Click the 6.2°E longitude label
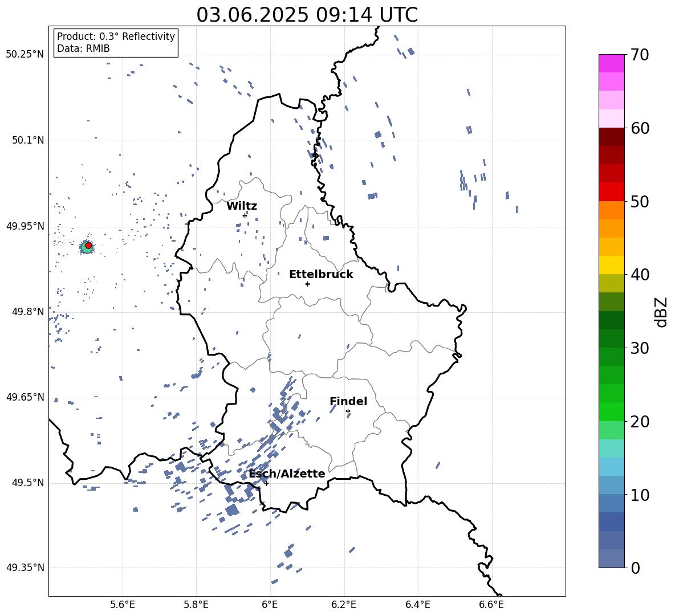 click(344, 605)
